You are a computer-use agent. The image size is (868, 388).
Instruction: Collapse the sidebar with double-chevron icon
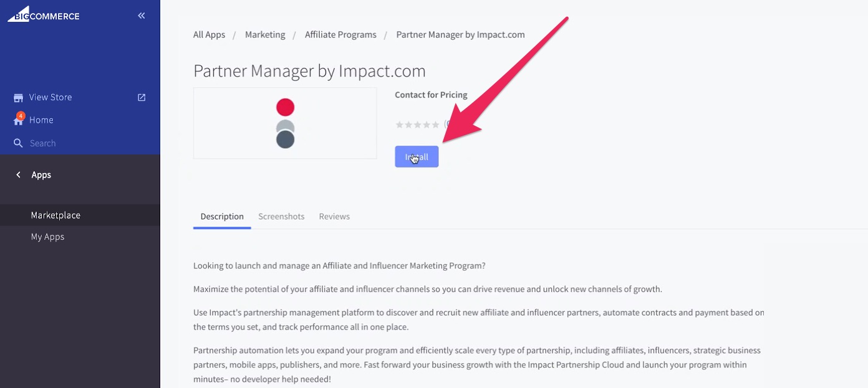click(142, 16)
